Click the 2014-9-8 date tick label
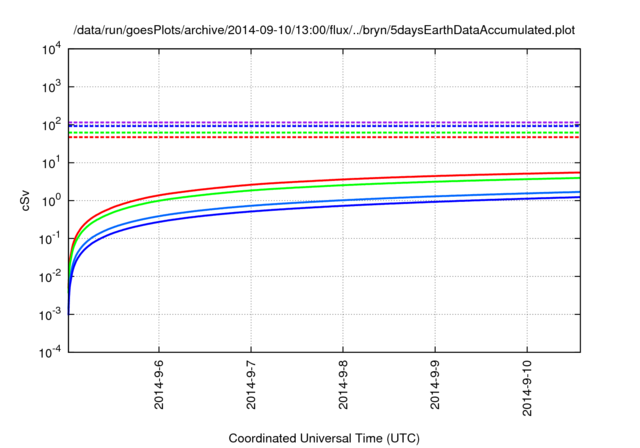Image resolution: width=640 pixels, height=448 pixels. (343, 384)
